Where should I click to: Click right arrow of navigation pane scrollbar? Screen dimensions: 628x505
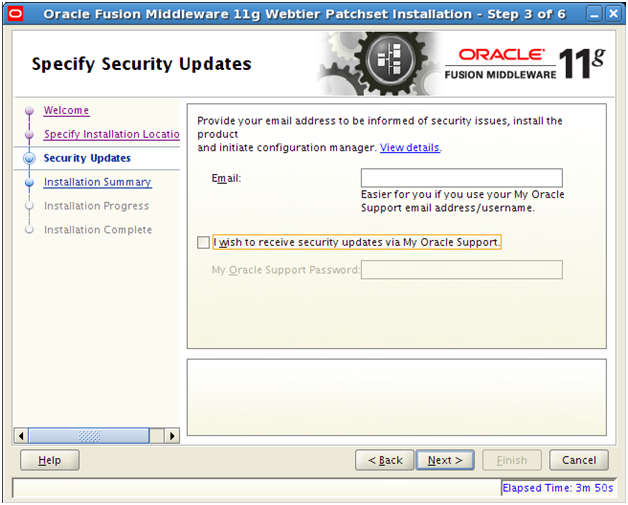pos(172,436)
